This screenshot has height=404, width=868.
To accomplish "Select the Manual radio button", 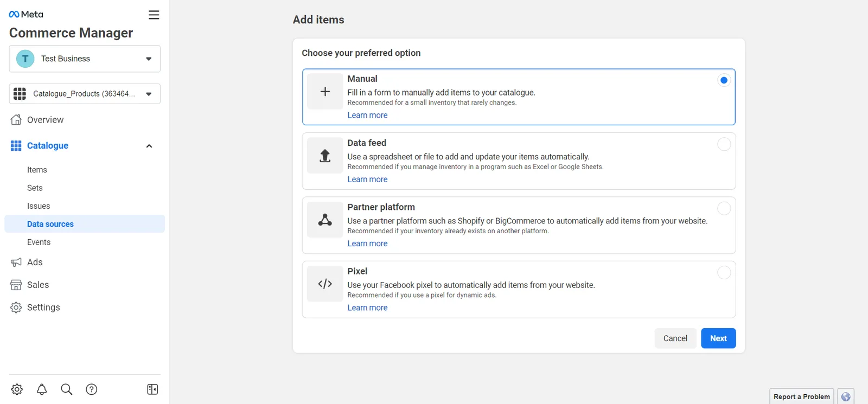I will point(724,80).
